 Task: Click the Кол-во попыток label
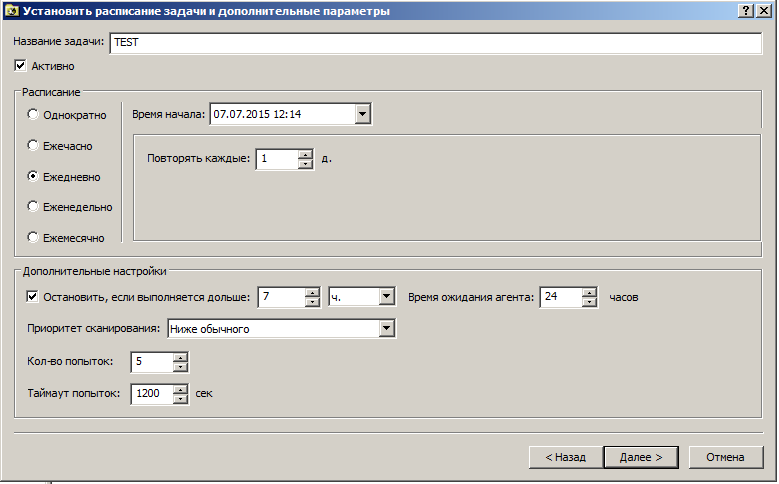click(x=70, y=361)
